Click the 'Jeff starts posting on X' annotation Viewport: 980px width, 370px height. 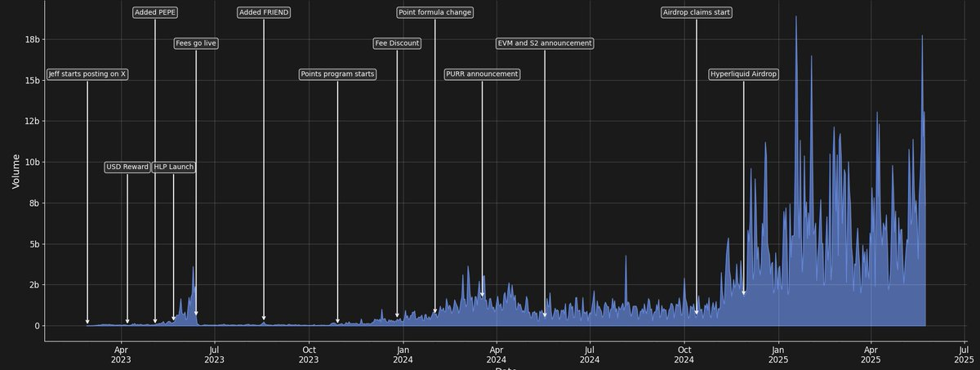tap(87, 74)
